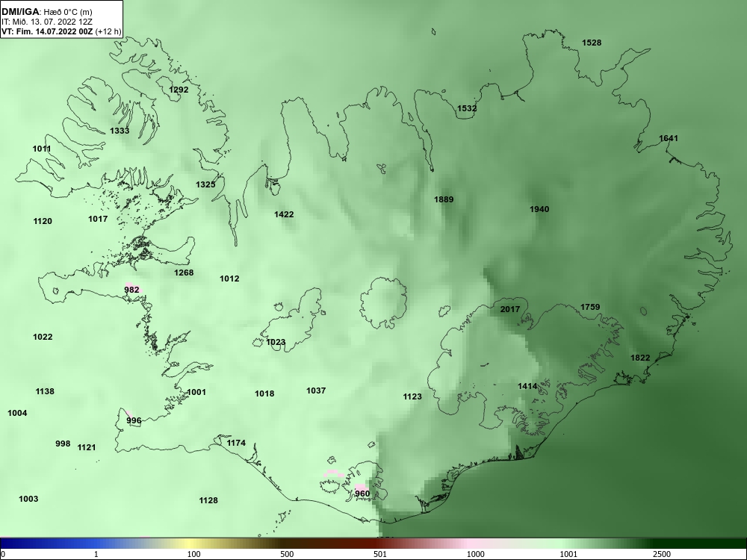The width and height of the screenshot is (747, 560).
Task: Select the legend label 100
Action: pos(193,554)
